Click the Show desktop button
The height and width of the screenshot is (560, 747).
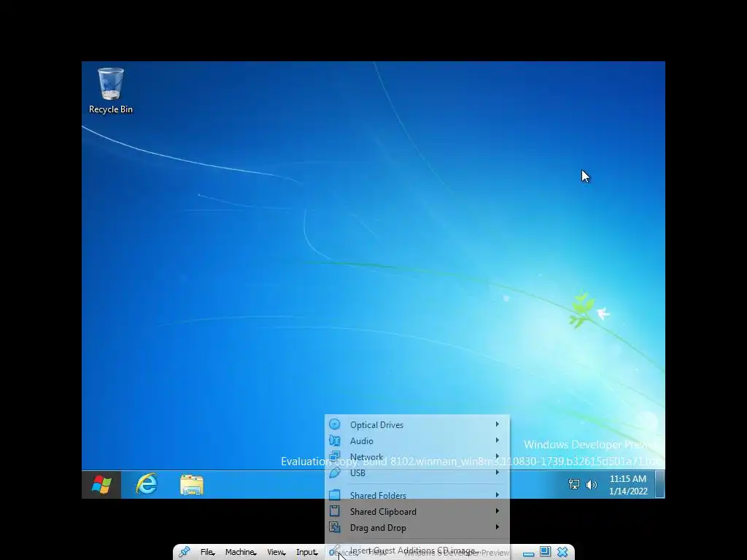659,484
